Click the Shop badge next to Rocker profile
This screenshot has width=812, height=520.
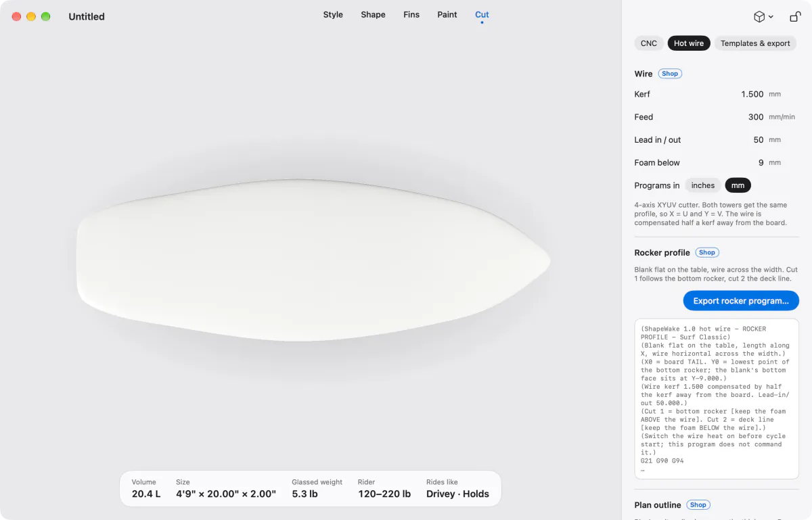pos(707,252)
